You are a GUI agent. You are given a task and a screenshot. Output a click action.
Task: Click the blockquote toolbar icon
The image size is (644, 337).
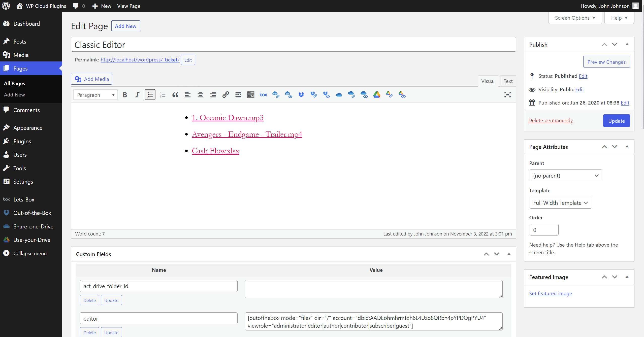(x=175, y=95)
